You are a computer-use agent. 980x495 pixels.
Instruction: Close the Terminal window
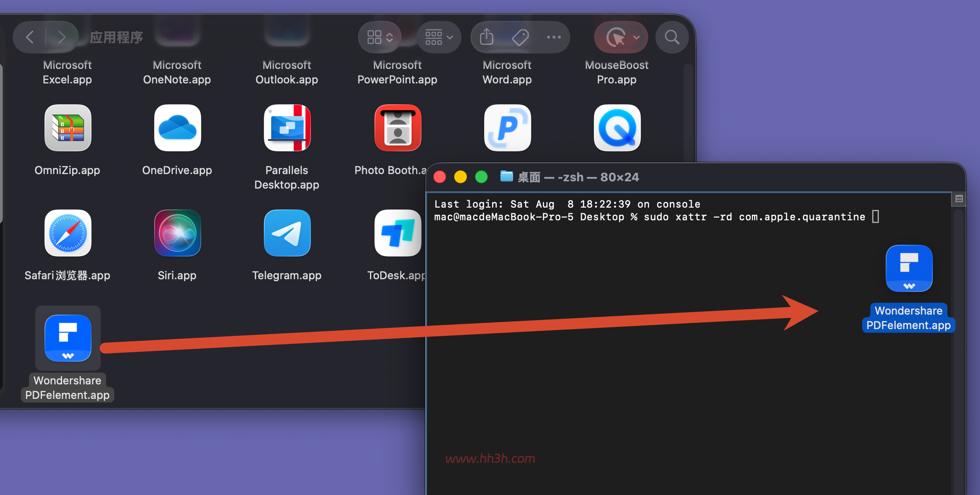tap(440, 177)
